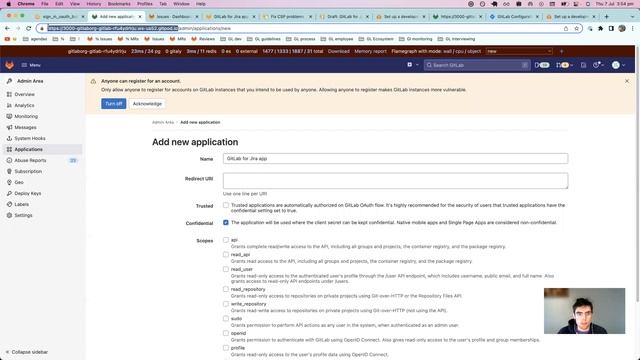Screen dimensions: 640x360
Task: Switch to the Fix CSP problem tab
Action: click(x=287, y=16)
